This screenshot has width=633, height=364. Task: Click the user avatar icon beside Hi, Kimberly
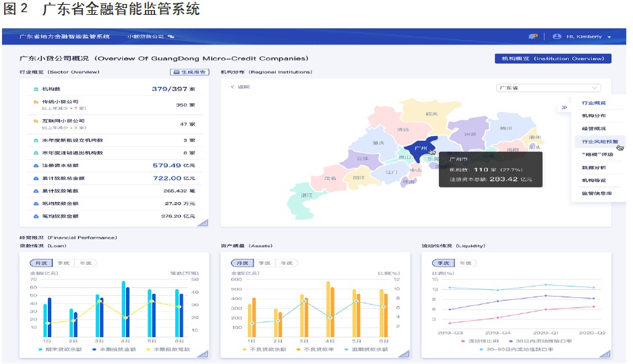click(557, 36)
